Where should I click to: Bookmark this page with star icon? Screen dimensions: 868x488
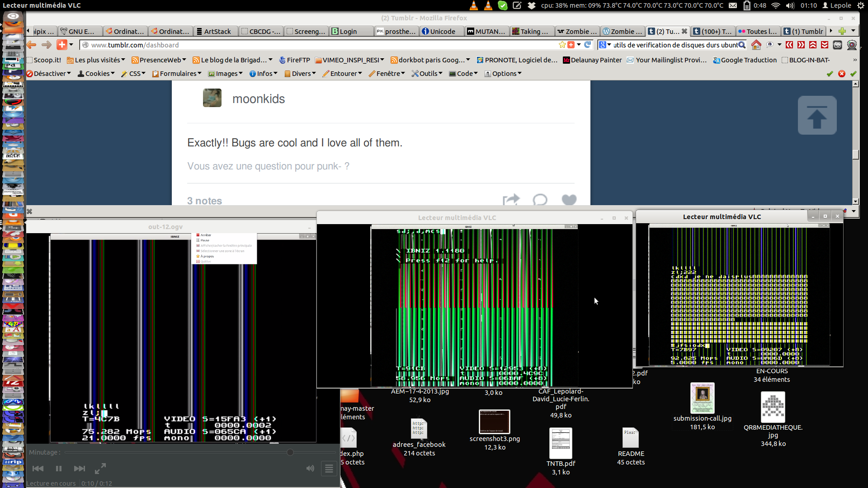[562, 45]
